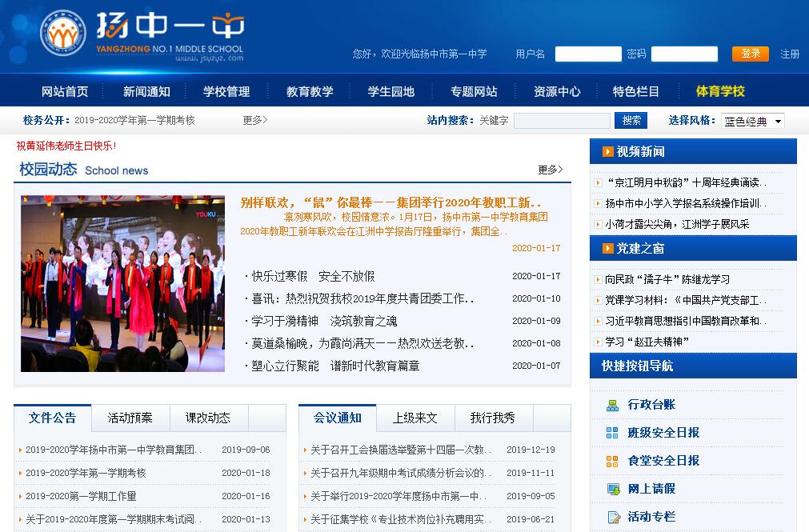Click the 食堂安全日报 orange icon
The image size is (809, 532).
[612, 461]
